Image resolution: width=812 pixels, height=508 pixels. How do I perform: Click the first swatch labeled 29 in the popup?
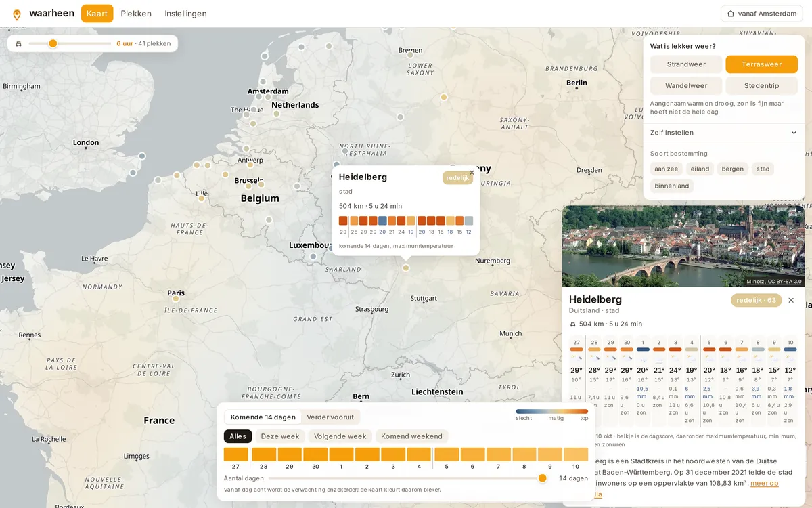343,221
